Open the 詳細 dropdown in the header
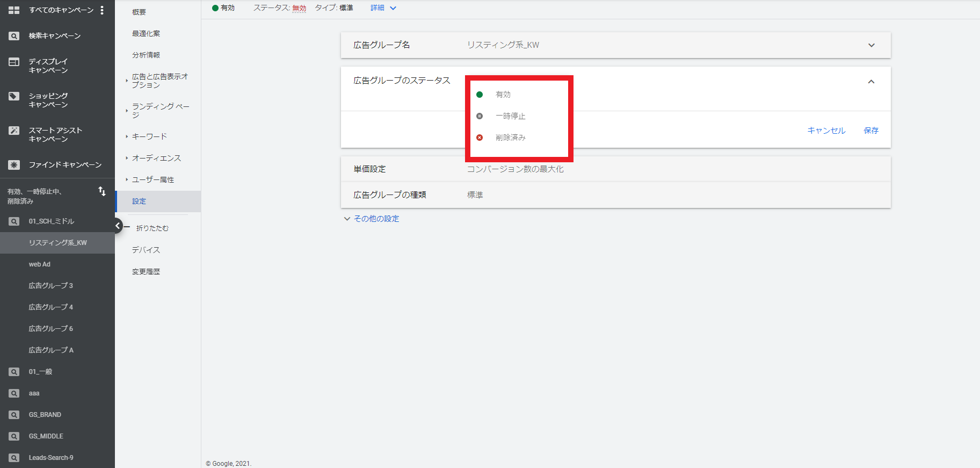 [383, 8]
